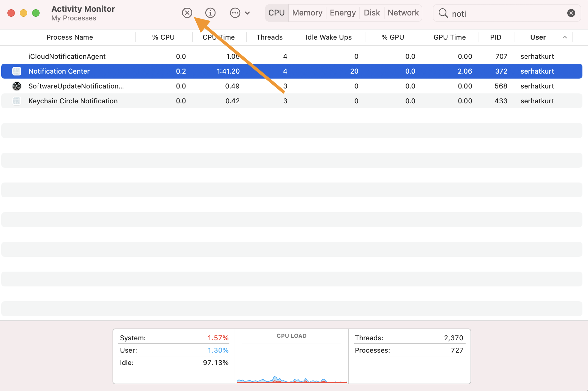Screen dimensions: 588x391
Task: Click the Stop process (X) toolbar icon
Action: click(x=187, y=13)
